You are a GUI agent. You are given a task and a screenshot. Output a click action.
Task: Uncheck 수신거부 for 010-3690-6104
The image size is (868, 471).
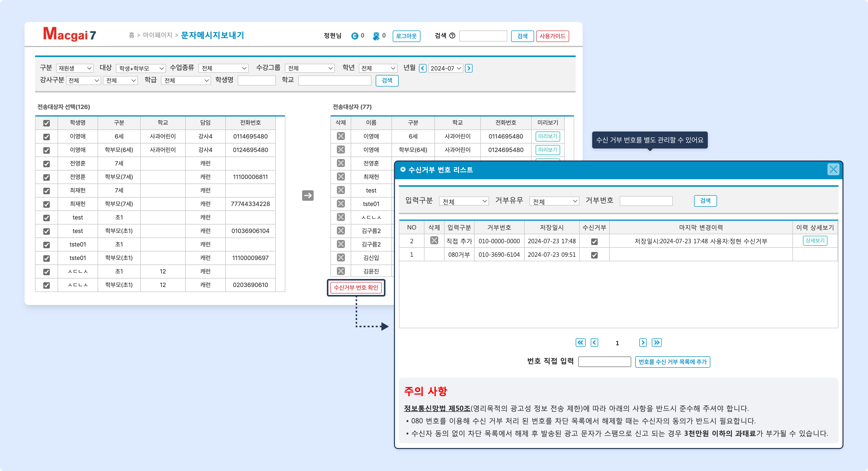pos(594,255)
